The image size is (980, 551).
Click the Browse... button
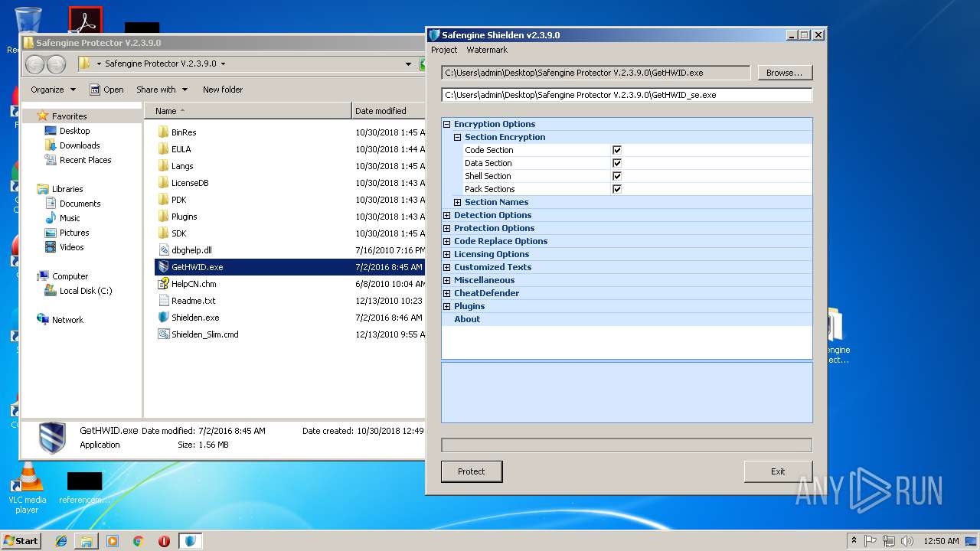pos(785,73)
